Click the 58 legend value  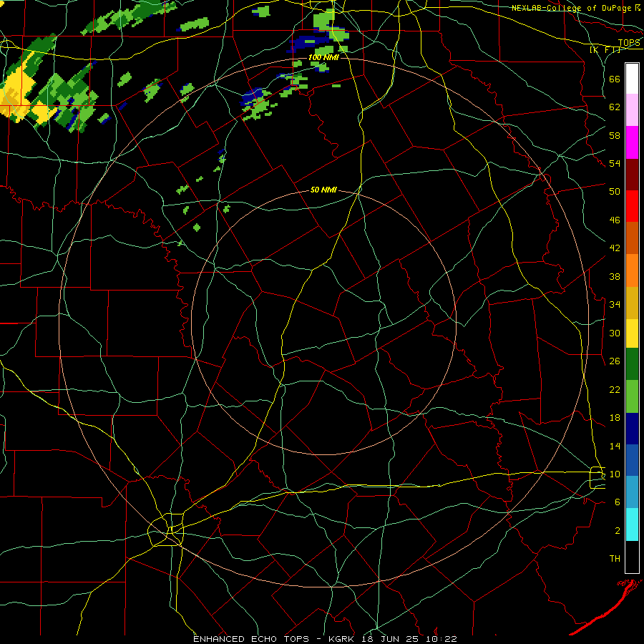coord(615,135)
